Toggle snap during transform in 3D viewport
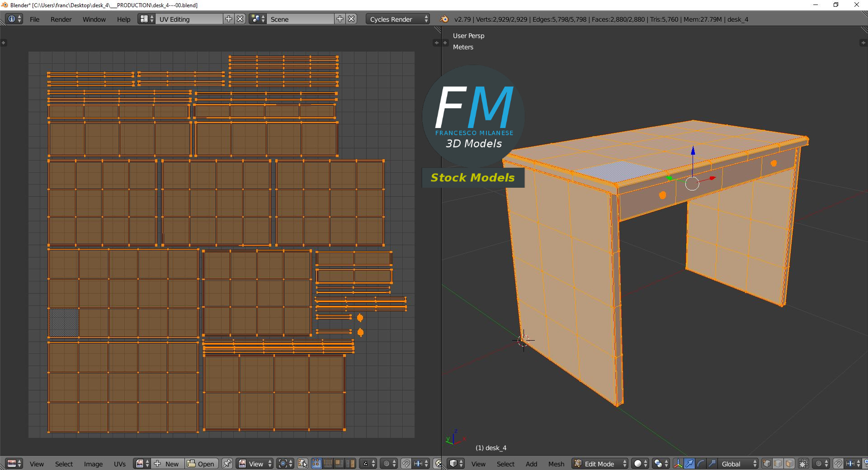The width and height of the screenshot is (868, 470). 838,464
